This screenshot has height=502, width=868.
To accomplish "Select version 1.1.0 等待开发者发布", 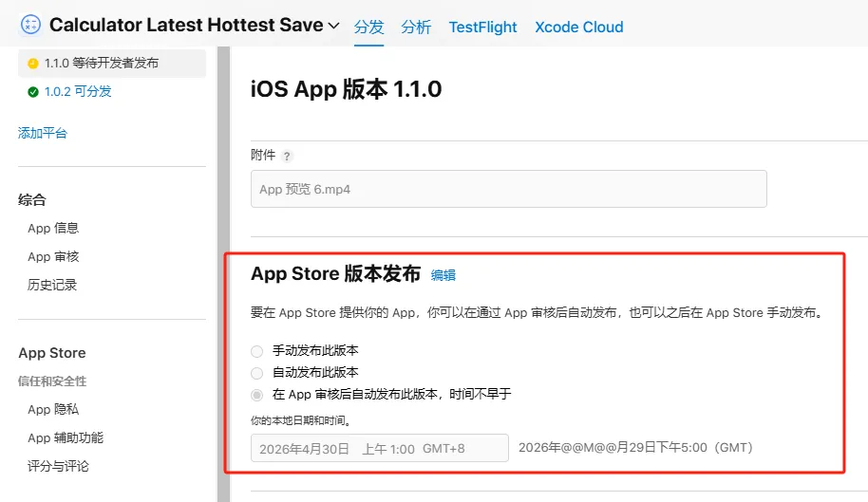I will point(112,63).
